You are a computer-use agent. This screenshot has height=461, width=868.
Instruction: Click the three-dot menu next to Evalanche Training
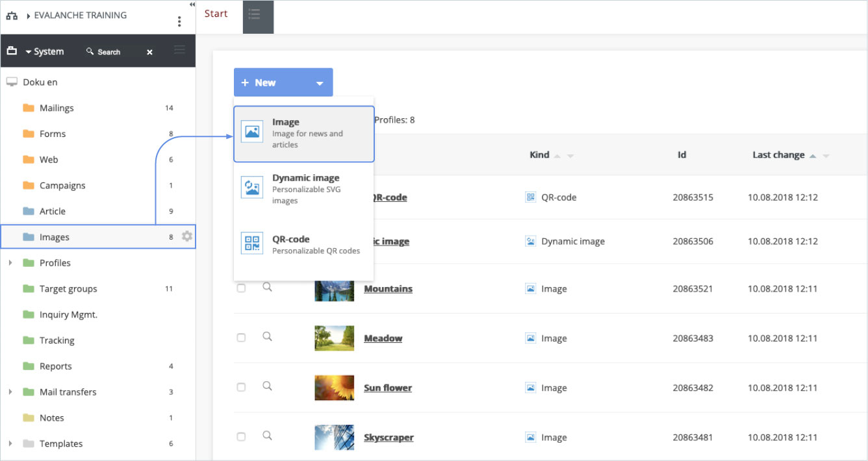pyautogui.click(x=179, y=21)
